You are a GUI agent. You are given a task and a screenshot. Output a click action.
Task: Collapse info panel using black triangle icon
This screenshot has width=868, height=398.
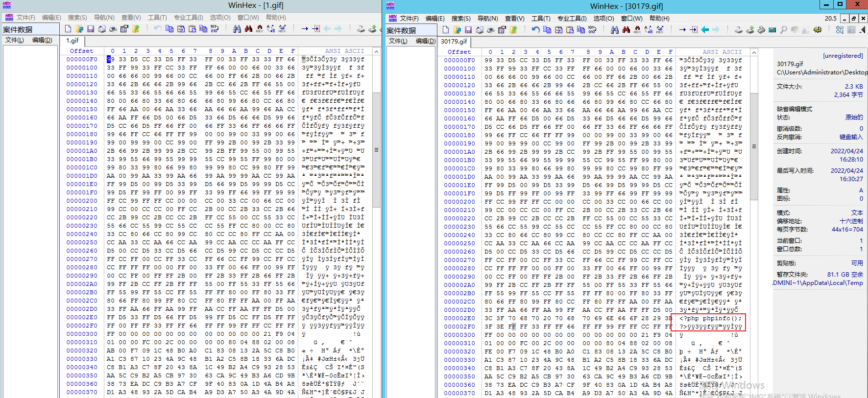863,30
